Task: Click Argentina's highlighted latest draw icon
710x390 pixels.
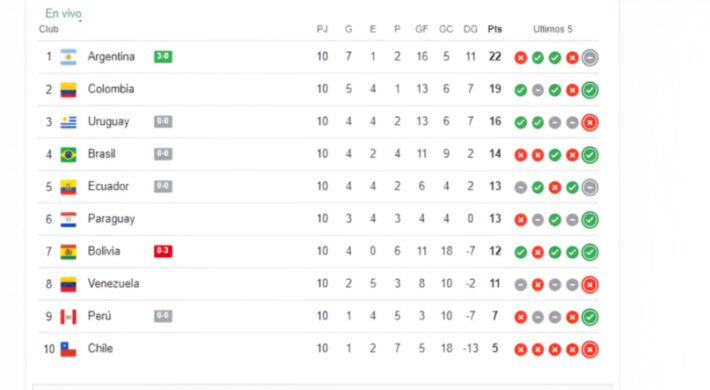Action: [590, 58]
